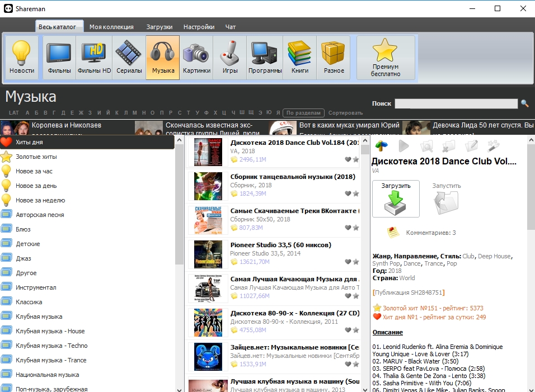Select Новое за час in sidebar

pyautogui.click(x=87, y=171)
